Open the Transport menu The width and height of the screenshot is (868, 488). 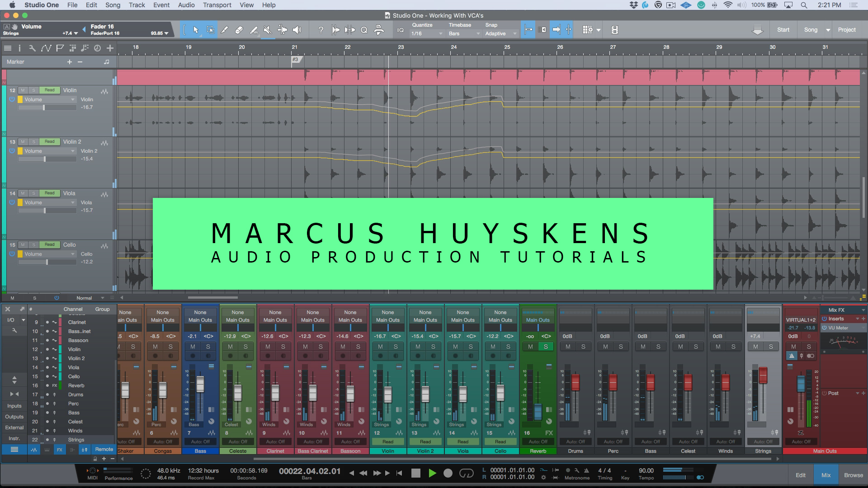217,5
